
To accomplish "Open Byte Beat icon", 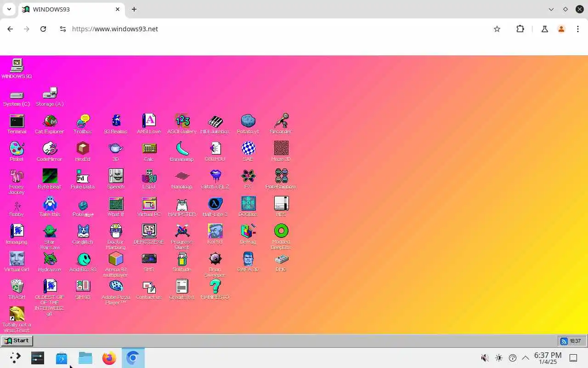I will point(50,179).
